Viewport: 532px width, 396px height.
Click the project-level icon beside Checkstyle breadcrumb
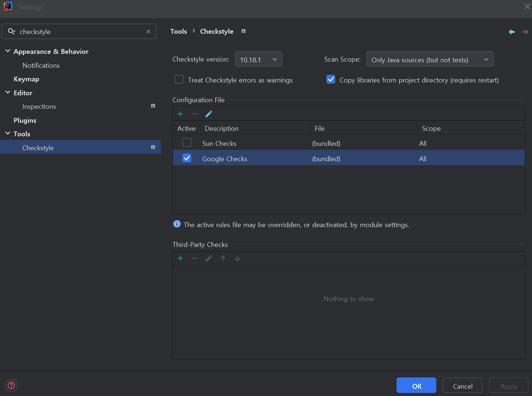pyautogui.click(x=244, y=31)
